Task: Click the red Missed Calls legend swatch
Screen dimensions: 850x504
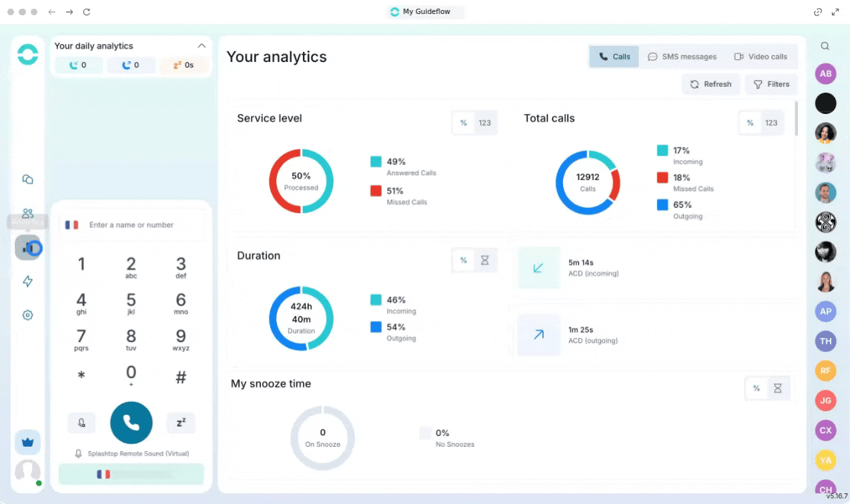Action: pyautogui.click(x=376, y=191)
